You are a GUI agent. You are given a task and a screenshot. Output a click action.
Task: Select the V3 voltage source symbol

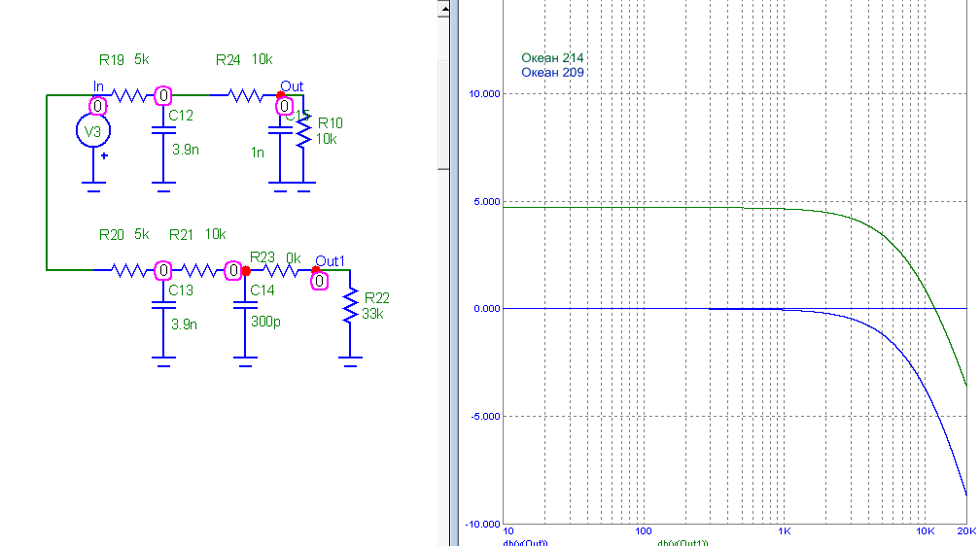coord(93,131)
